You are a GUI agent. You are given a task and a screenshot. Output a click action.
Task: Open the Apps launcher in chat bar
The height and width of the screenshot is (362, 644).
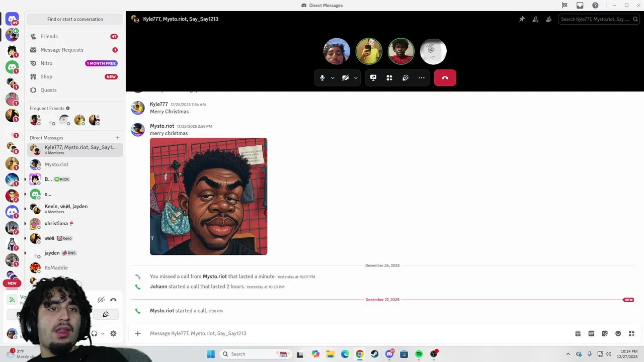tap(631, 333)
